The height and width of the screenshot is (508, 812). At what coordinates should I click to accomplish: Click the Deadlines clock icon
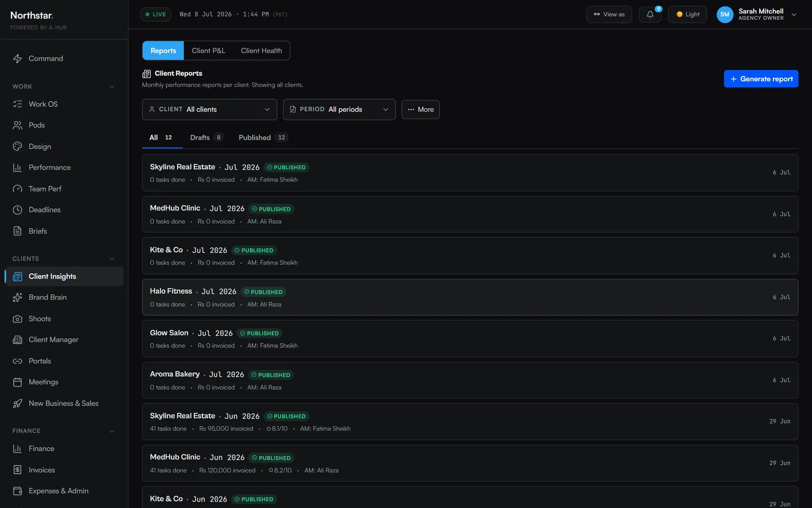point(17,210)
